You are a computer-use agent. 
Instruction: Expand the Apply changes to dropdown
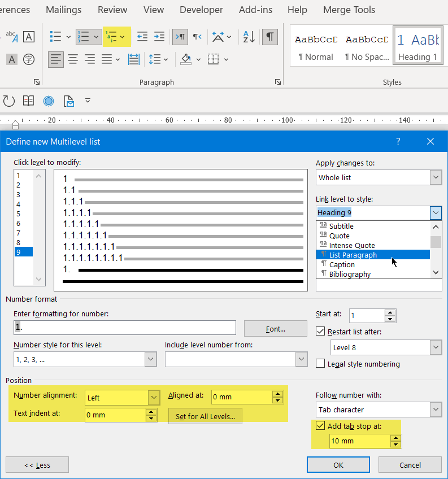[436, 177]
